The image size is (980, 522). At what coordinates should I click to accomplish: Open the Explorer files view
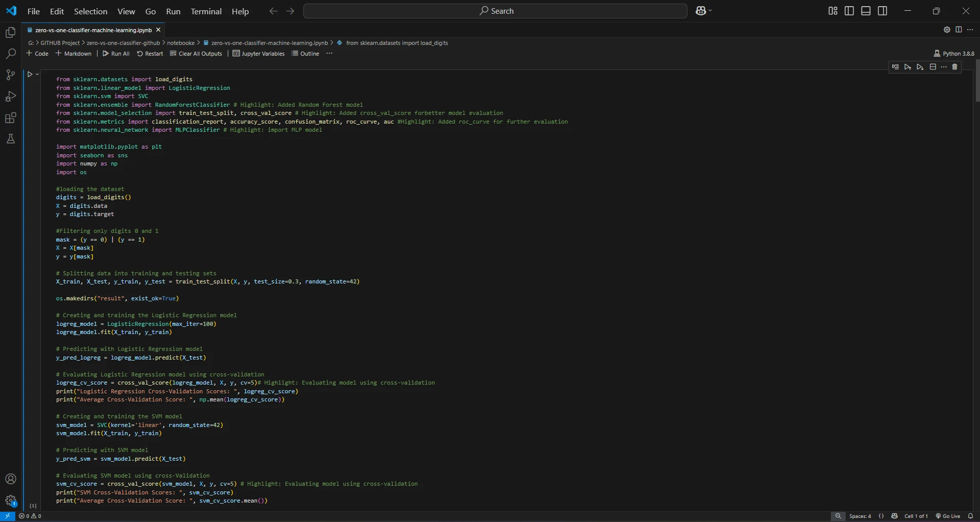coord(10,33)
